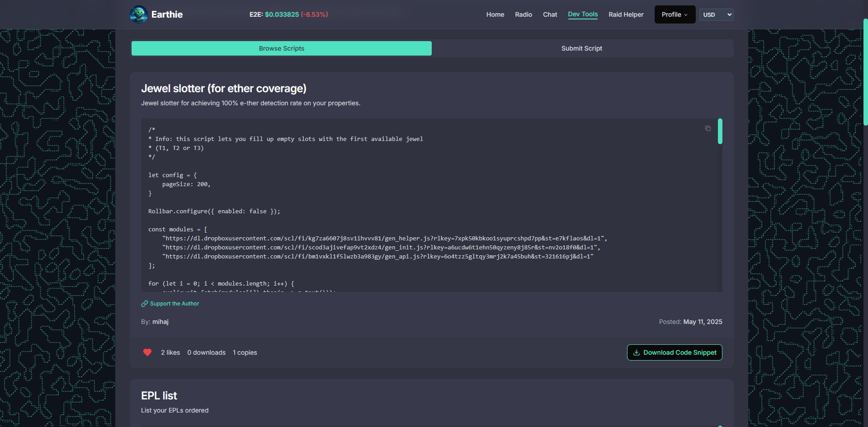
Task: Open the Chat page
Action: [x=550, y=14]
